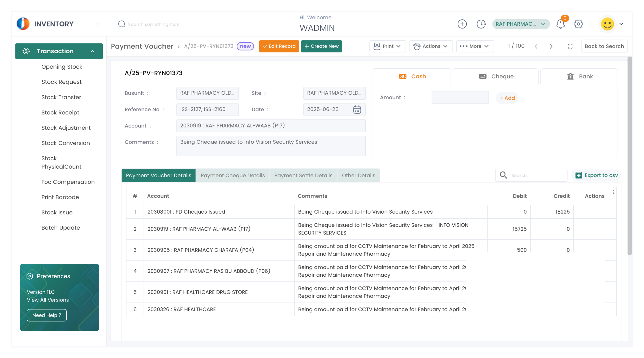The width and height of the screenshot is (644, 358).
Task: Go to previous record arrow
Action: pyautogui.click(x=536, y=46)
